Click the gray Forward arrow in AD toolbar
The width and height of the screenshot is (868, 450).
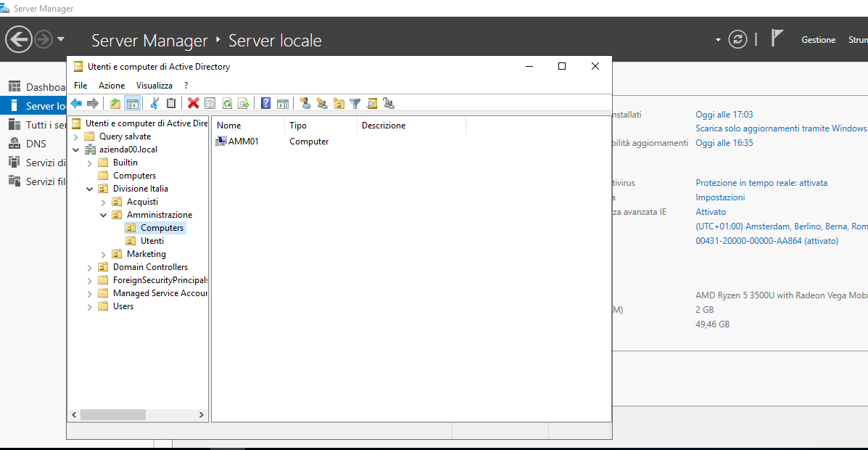(x=92, y=103)
